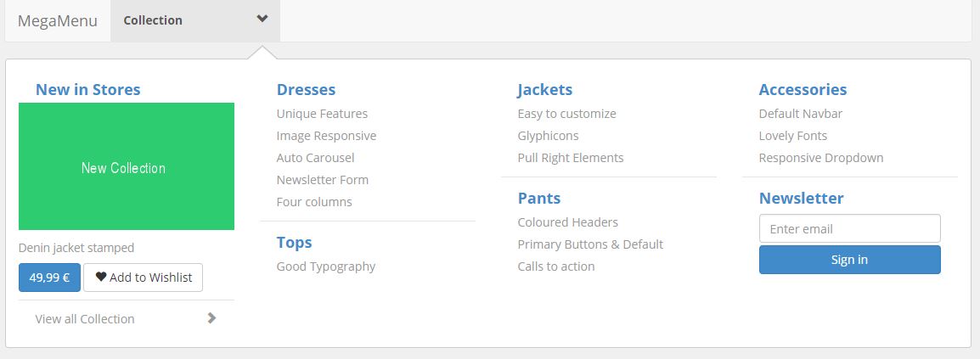The width and height of the screenshot is (980, 359).
Task: Select Pull Right Elements link
Action: coord(571,157)
